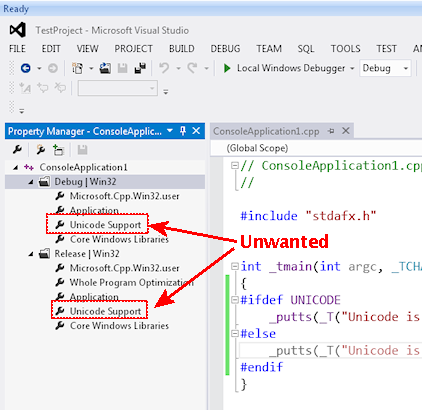The width and height of the screenshot is (422, 410).
Task: Pin the Property Manager panel
Action: click(183, 131)
